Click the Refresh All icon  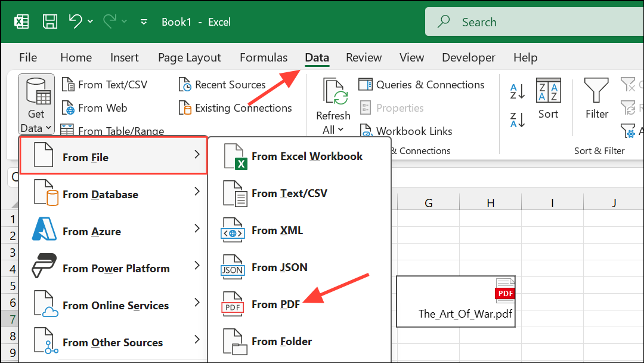point(335,91)
